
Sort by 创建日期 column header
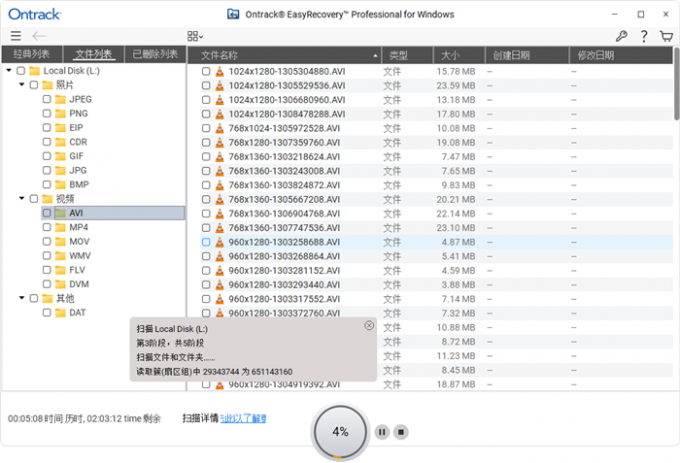tap(527, 55)
